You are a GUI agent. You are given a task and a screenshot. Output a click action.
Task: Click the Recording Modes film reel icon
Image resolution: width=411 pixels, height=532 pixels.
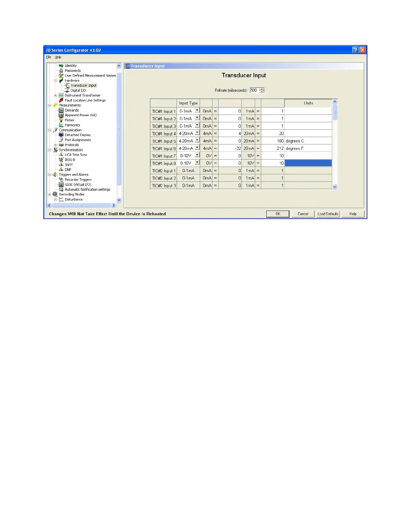pyautogui.click(x=55, y=194)
